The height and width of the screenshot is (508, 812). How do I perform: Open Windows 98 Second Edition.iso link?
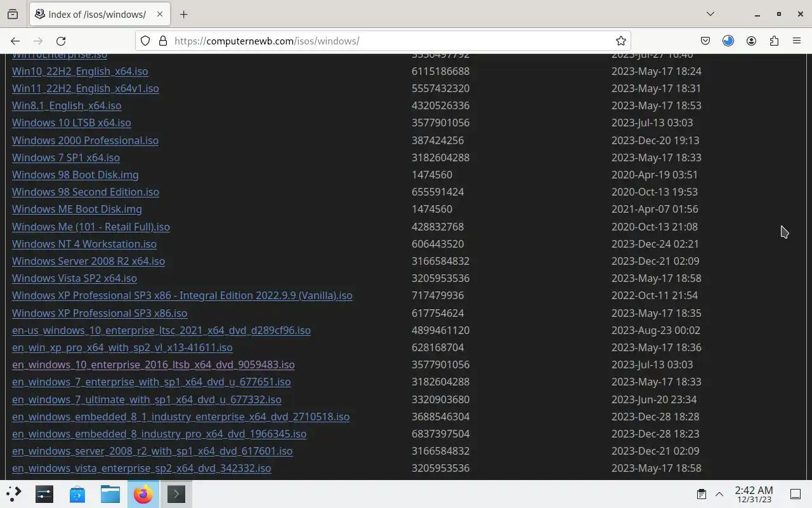coord(86,192)
